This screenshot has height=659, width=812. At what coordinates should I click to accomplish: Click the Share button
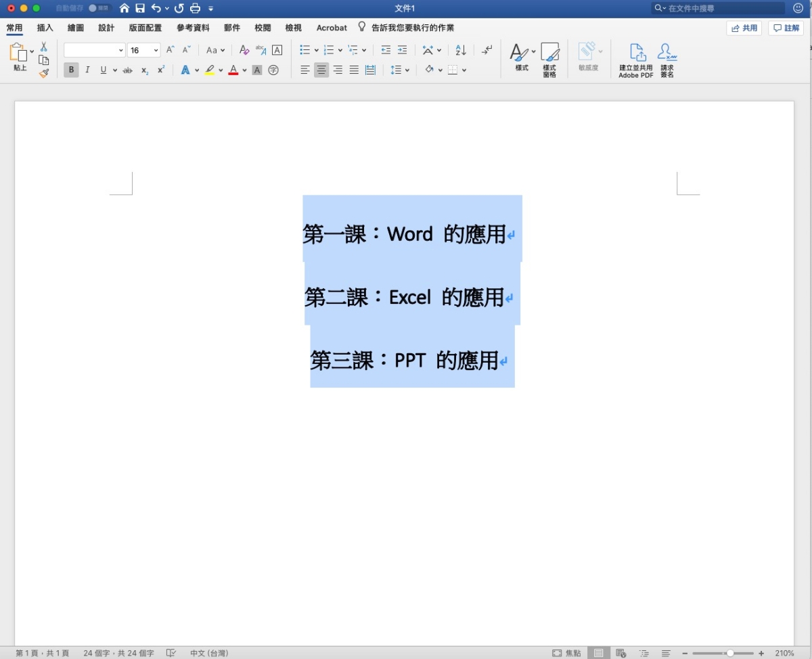(x=744, y=28)
